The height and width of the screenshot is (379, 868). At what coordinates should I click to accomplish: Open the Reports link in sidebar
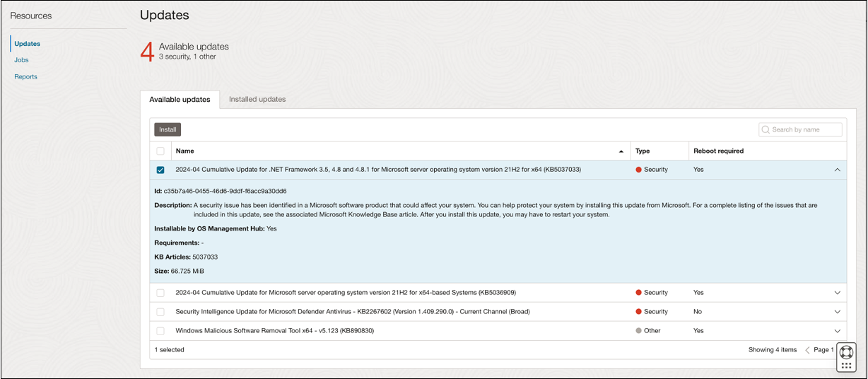click(x=25, y=76)
